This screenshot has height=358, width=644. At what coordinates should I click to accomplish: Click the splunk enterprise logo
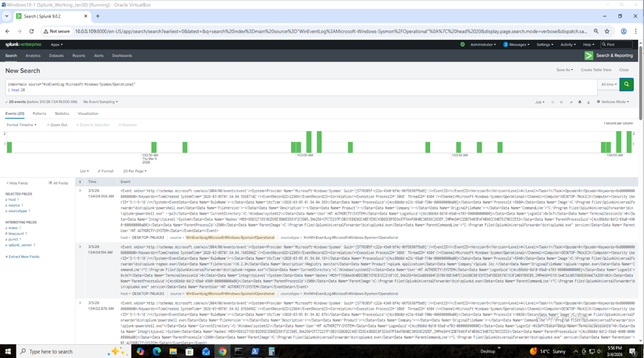(22, 44)
